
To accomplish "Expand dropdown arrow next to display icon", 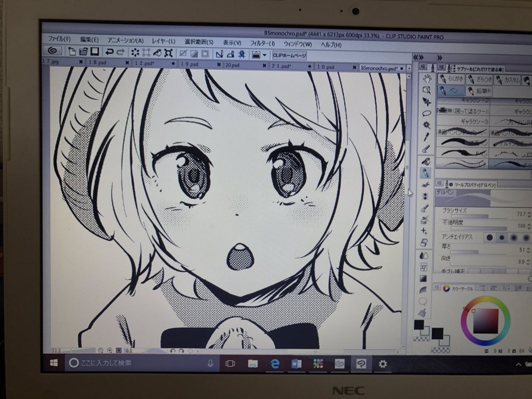I will pos(264,55).
